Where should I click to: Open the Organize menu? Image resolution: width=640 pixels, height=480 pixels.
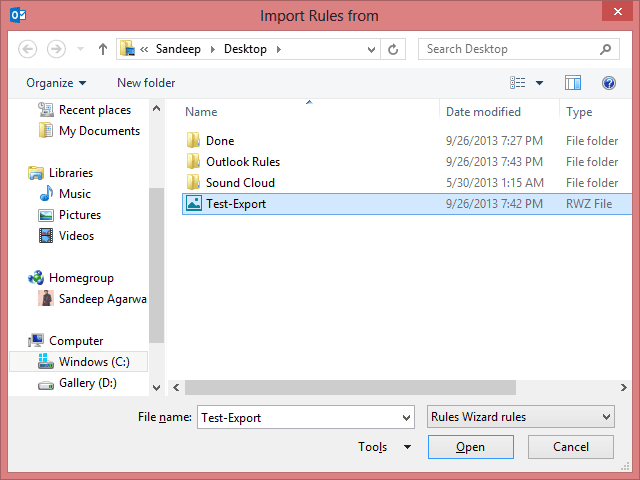pos(56,83)
